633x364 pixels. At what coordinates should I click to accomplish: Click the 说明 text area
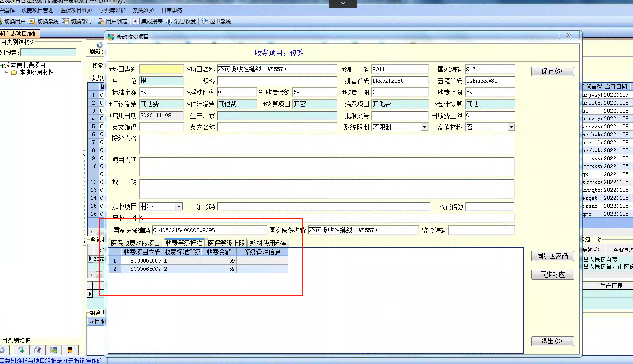tap(327, 188)
